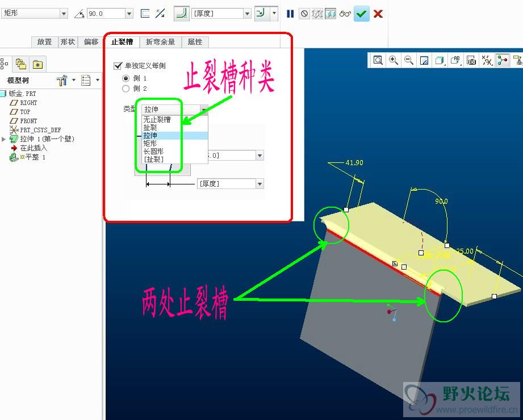
Task: Choose 长圆形 in the relief list
Action: (175, 152)
